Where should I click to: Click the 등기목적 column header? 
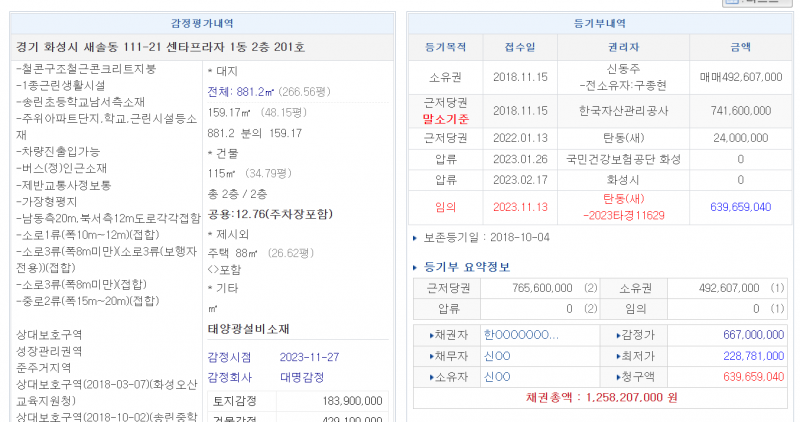click(x=445, y=47)
